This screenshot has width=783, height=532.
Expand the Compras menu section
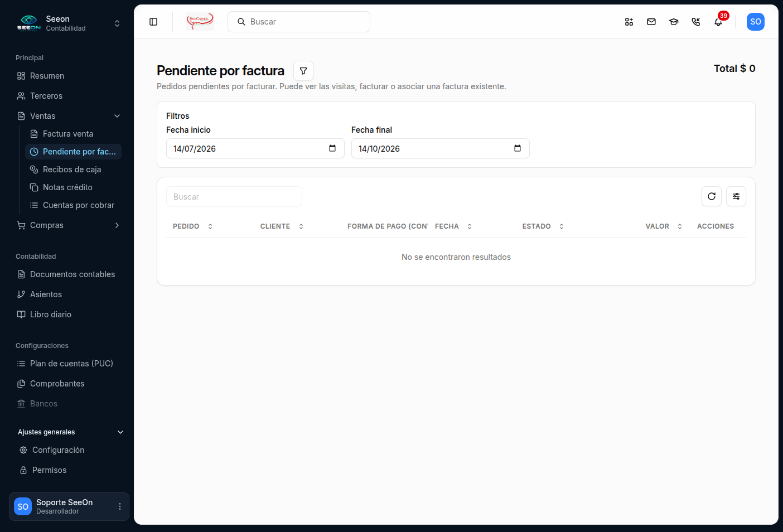69,225
